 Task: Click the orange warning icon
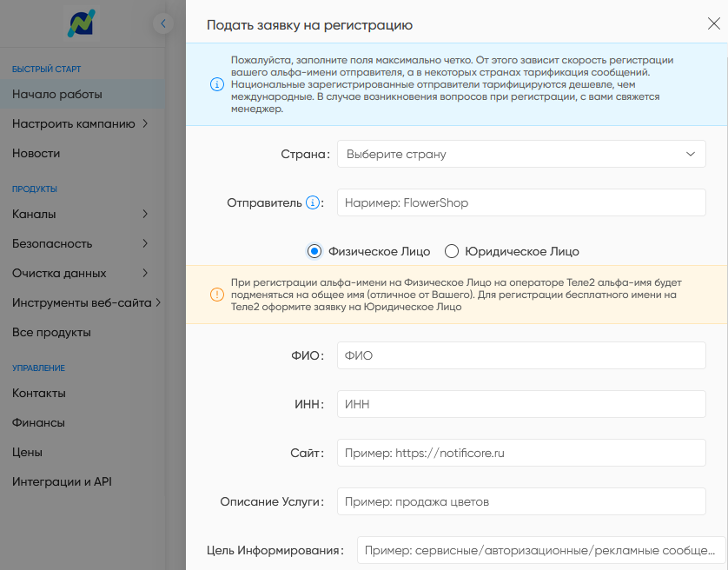[x=217, y=295]
